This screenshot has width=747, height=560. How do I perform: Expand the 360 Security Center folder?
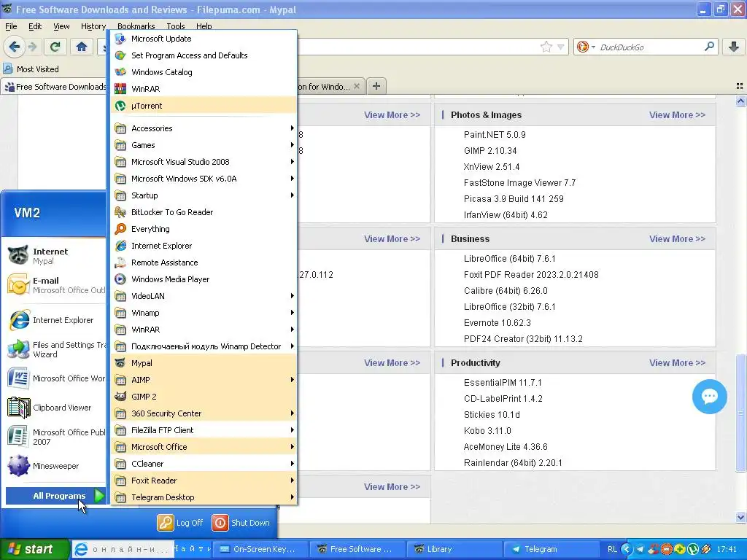[204, 413]
